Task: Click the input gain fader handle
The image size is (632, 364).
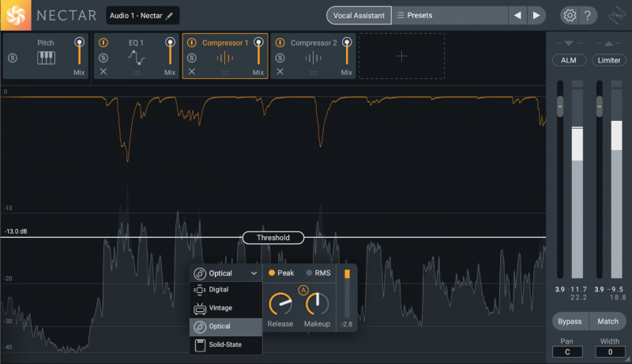Action: point(560,107)
